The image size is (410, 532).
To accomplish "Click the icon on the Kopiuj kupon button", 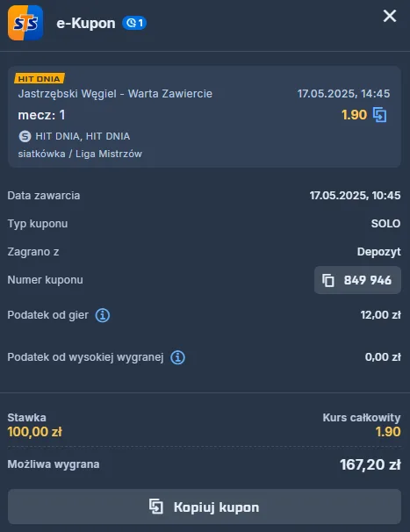I will pos(156,507).
